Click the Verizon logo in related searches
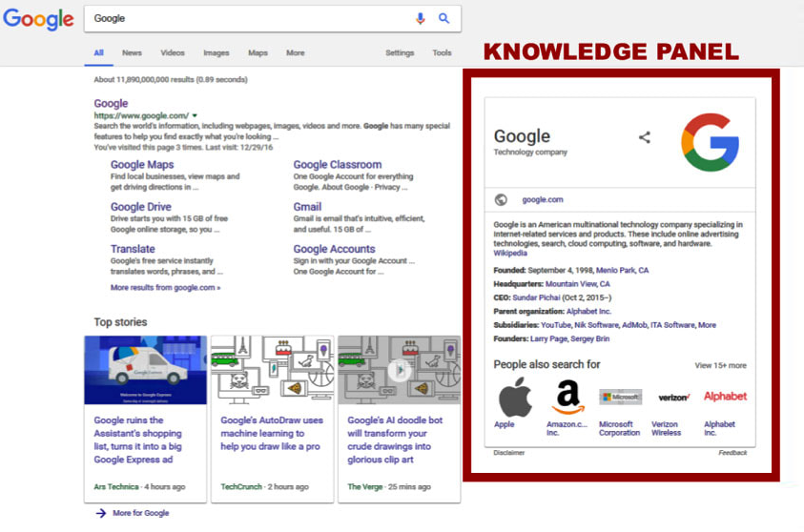This screenshot has width=804, height=532. pos(673,397)
